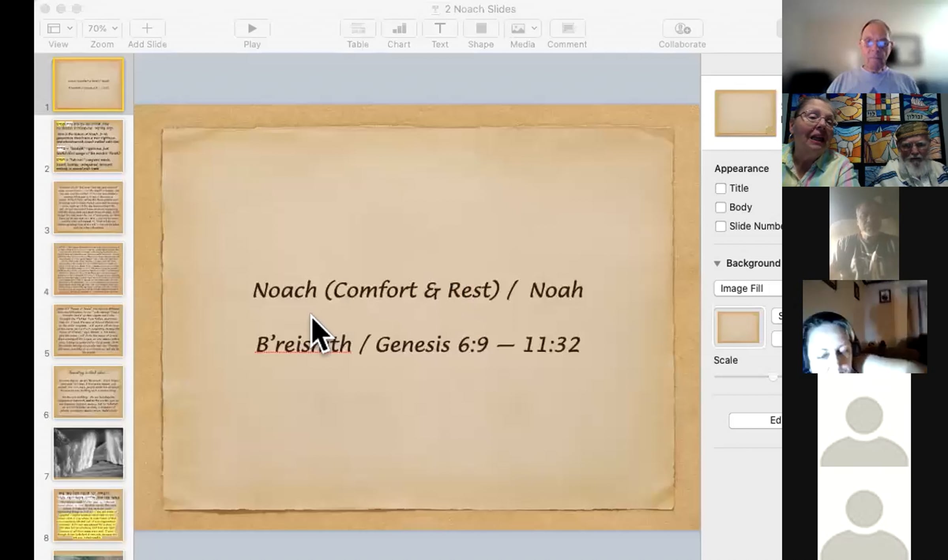Open the Media toolbar menu
The image size is (948, 560).
[x=523, y=28]
